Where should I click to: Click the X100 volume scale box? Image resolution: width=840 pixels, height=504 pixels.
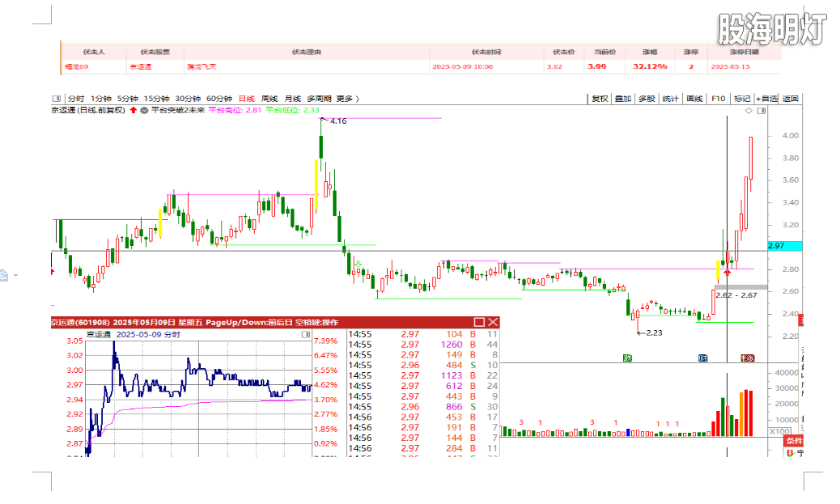pyautogui.click(x=780, y=431)
